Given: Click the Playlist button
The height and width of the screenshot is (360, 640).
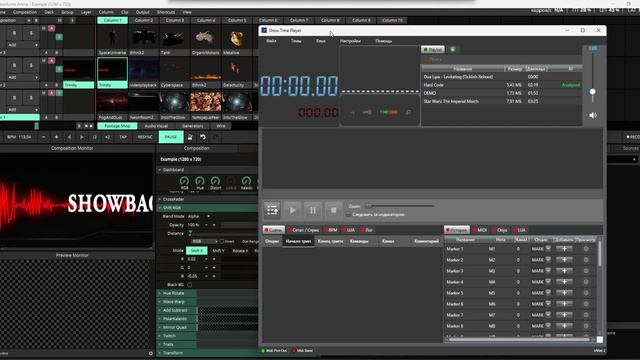Looking at the screenshot, I should 433,49.
